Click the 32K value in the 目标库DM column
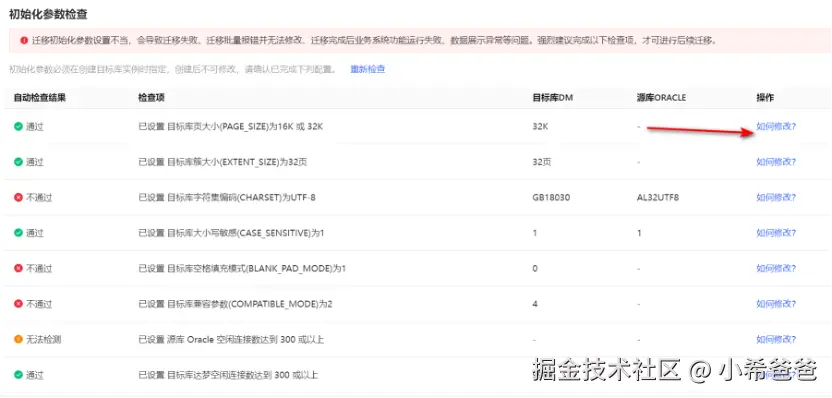The height and width of the screenshot is (398, 832). click(540, 127)
